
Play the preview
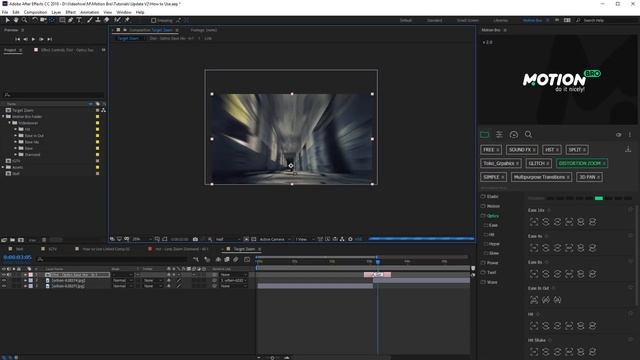[x=33, y=39]
